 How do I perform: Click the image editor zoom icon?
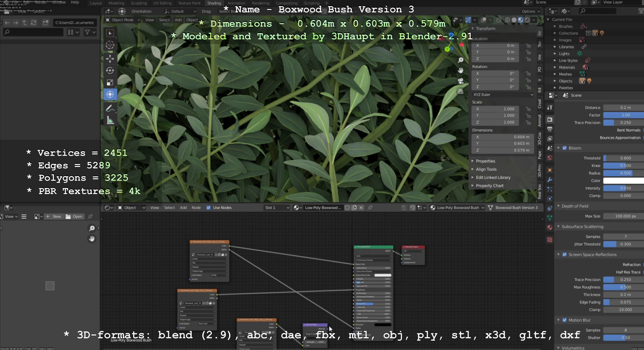pyautogui.click(x=92, y=228)
